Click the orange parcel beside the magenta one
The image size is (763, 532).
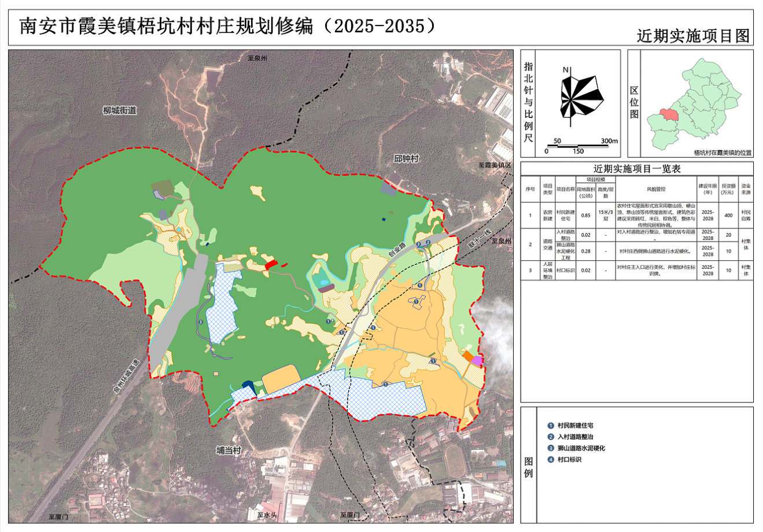coord(468,356)
